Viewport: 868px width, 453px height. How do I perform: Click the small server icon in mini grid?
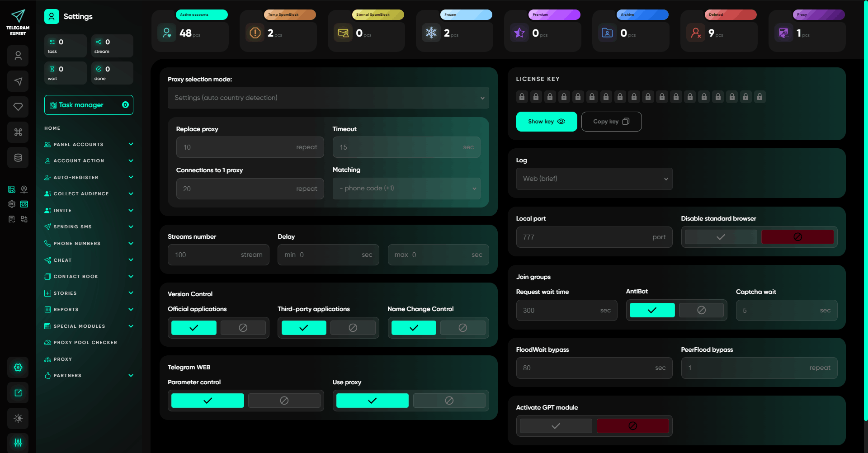coord(12,189)
